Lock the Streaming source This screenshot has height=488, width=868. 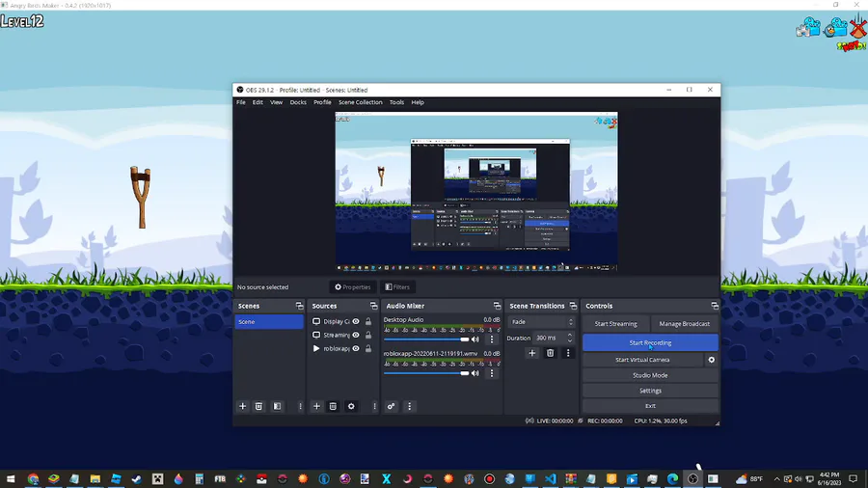[x=368, y=335]
